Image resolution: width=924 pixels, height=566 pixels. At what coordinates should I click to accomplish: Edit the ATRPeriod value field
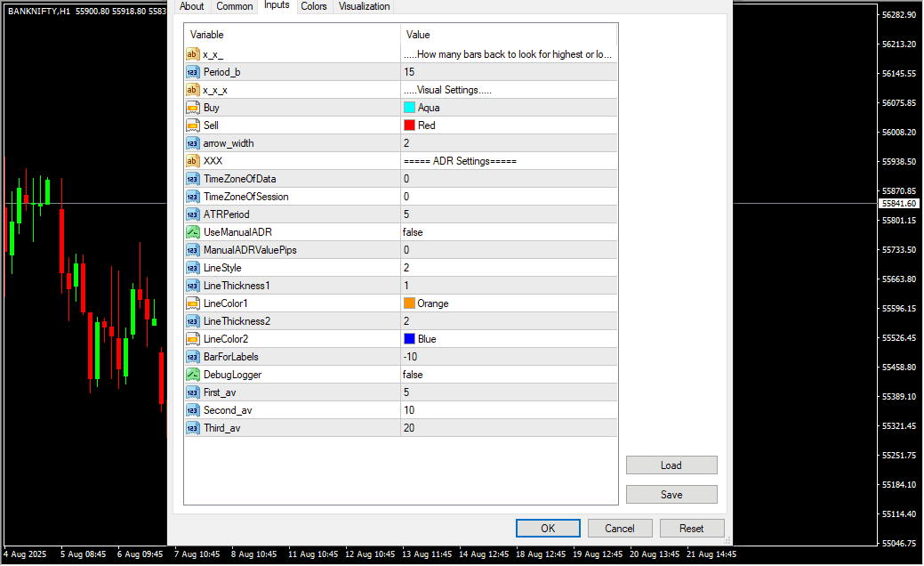click(507, 214)
